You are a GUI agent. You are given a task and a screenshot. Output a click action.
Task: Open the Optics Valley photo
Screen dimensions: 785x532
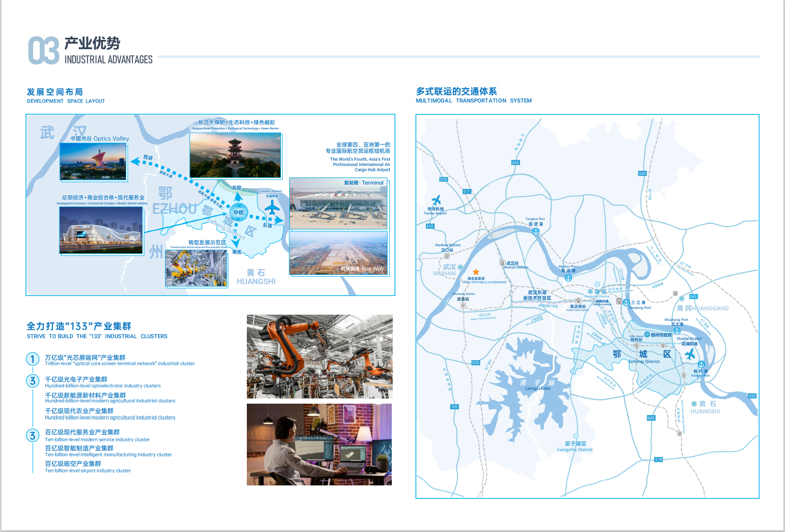[93, 162]
